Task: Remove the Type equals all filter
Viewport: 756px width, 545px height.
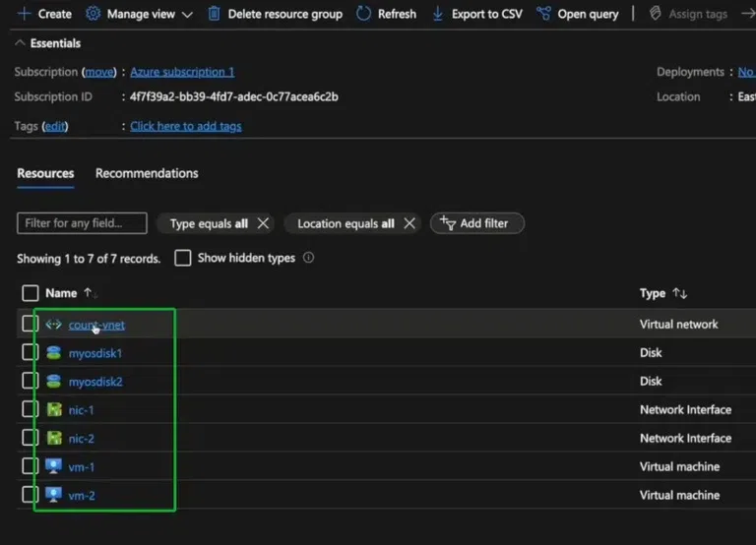Action: [263, 223]
